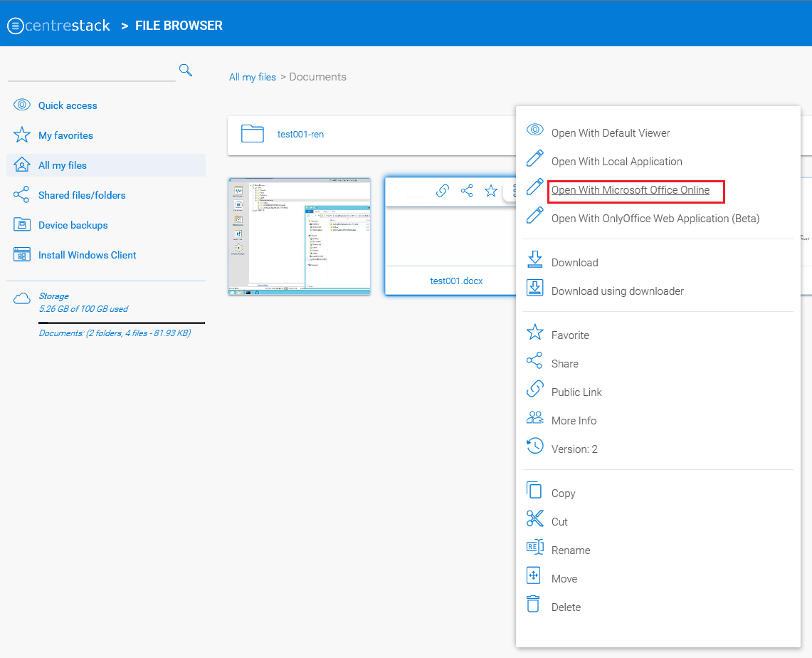Click the Favorite star icon in context menu
Screen dimensions: 812x658
point(535,332)
